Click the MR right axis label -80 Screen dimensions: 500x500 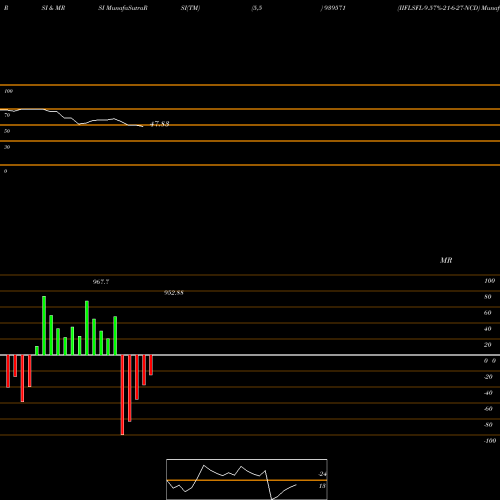(488, 425)
